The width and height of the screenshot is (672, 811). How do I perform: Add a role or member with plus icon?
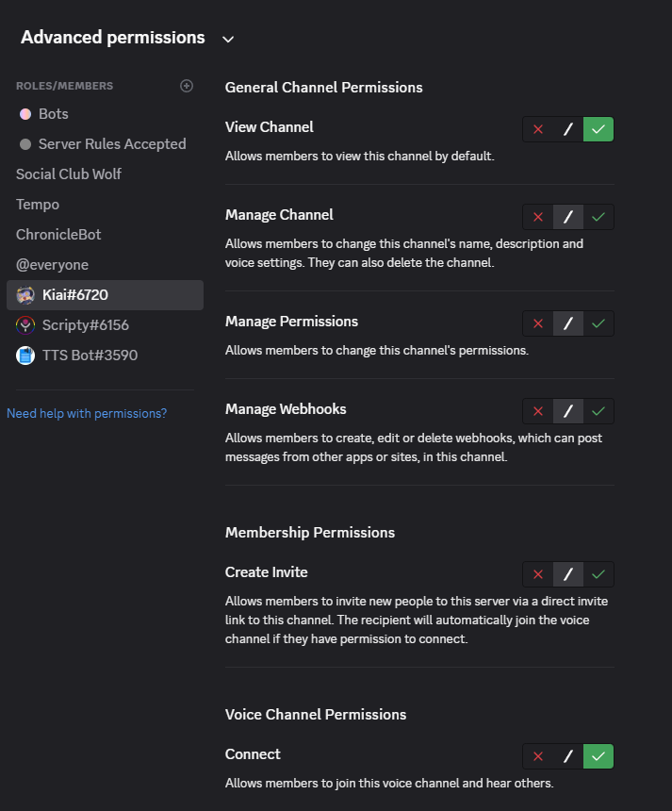(187, 86)
